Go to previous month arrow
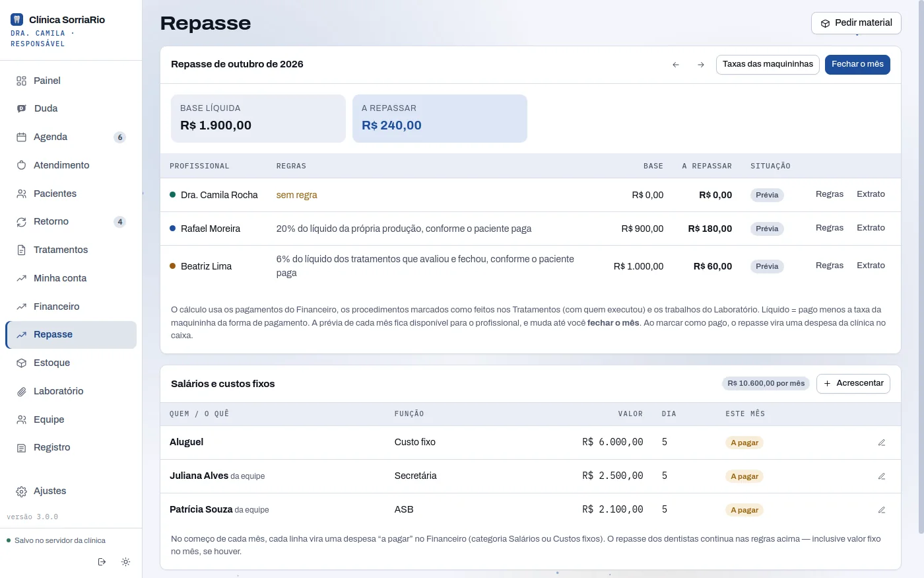924x578 pixels. click(x=676, y=65)
